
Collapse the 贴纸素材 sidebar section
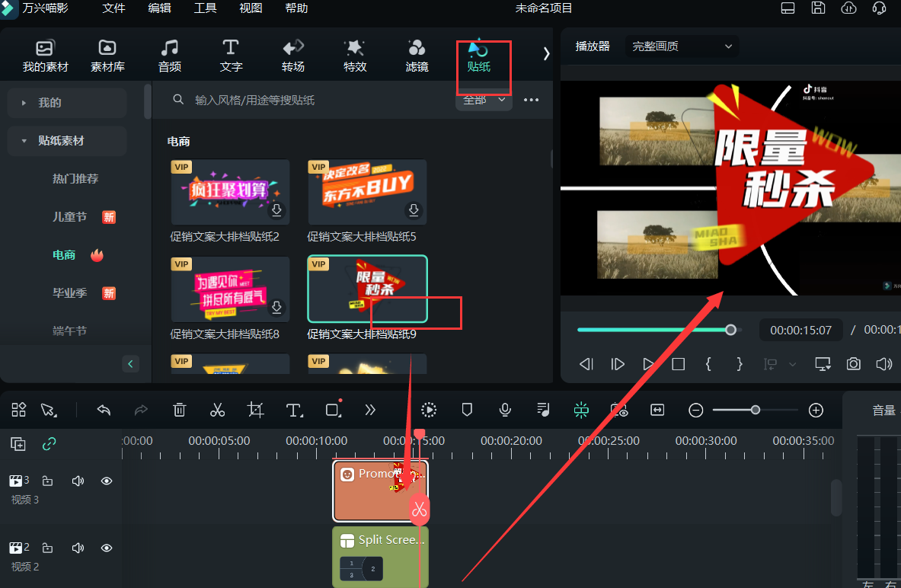[67, 141]
